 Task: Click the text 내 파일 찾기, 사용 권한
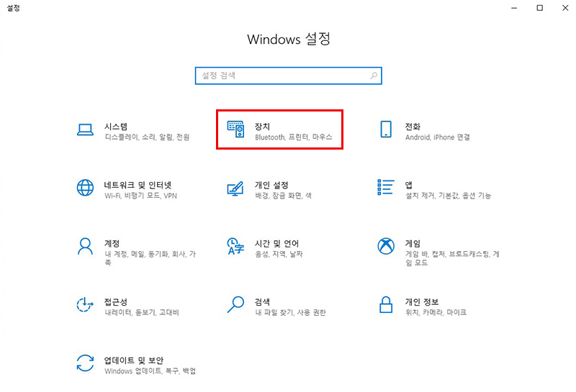coord(290,312)
